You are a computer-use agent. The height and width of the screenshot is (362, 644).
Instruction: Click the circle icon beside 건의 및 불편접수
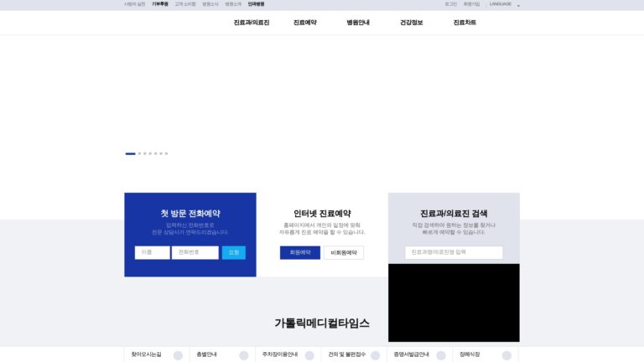(375, 355)
